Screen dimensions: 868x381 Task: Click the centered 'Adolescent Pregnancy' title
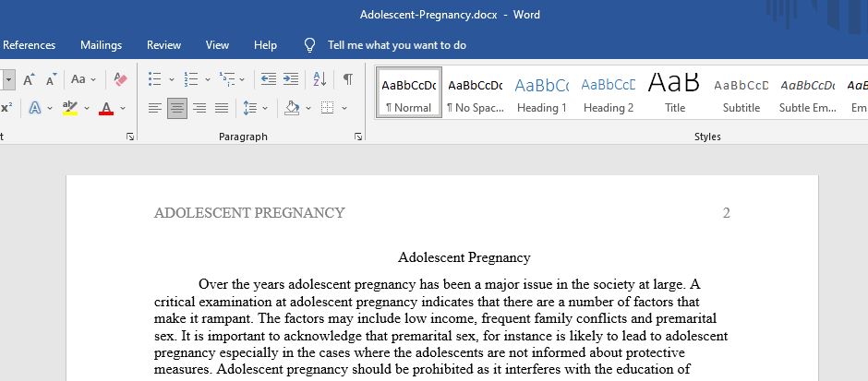tap(464, 257)
